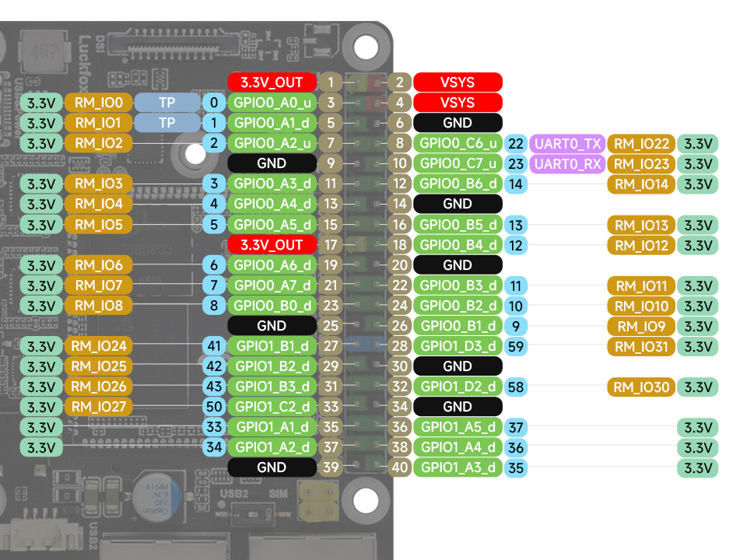Select the TP tag beside RM_IO1
Image resolution: width=747 pixels, height=560 pixels.
pos(167,123)
